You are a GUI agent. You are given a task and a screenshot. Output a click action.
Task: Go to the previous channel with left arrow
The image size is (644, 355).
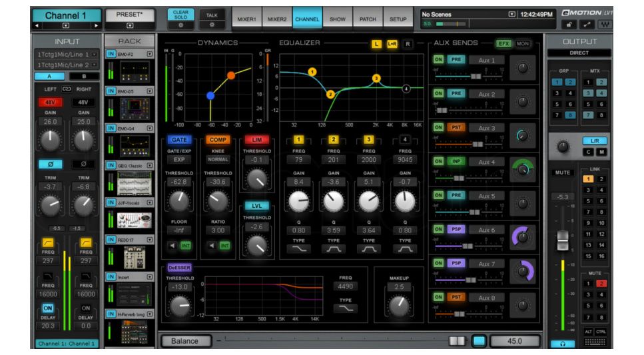pos(37,25)
